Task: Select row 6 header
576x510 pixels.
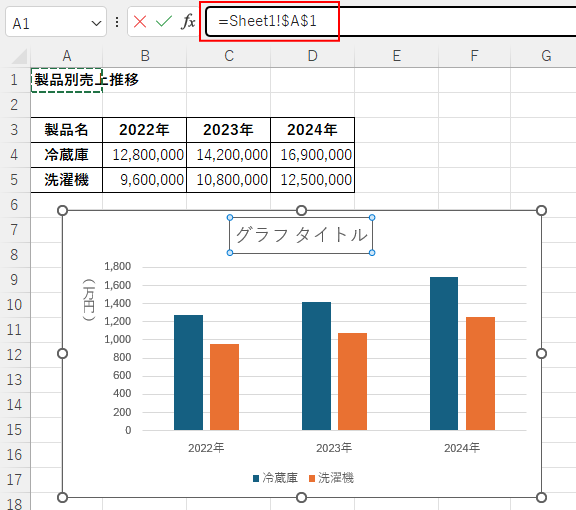Action: [x=15, y=205]
